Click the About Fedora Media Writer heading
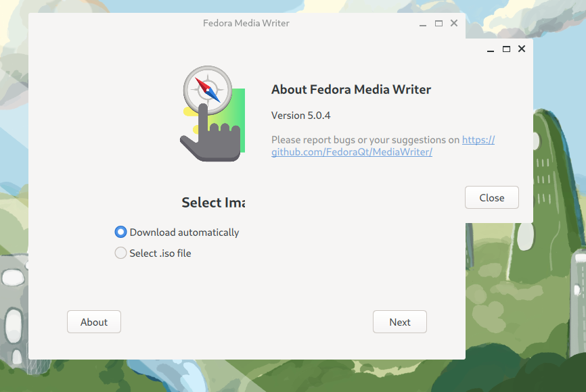 [351, 90]
